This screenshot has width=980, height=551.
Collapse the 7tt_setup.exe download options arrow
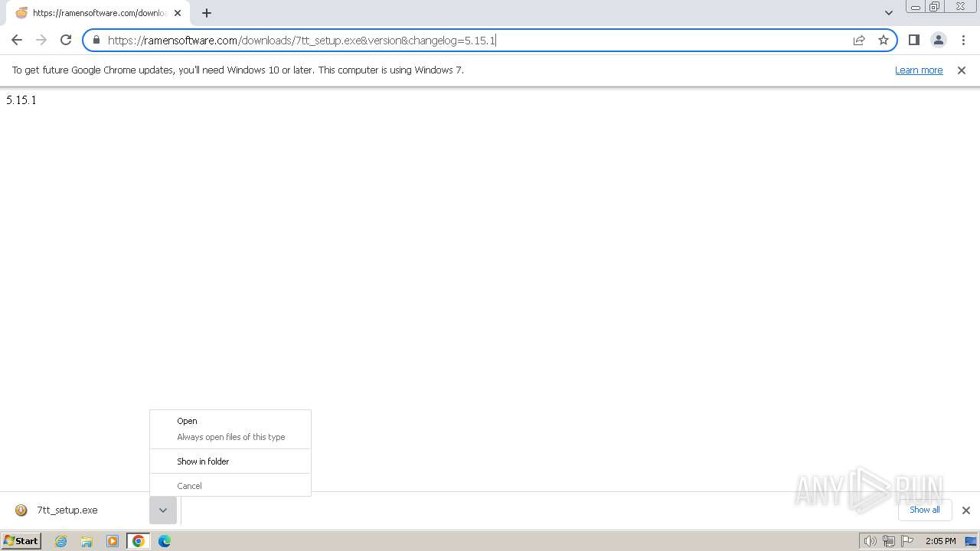163,510
